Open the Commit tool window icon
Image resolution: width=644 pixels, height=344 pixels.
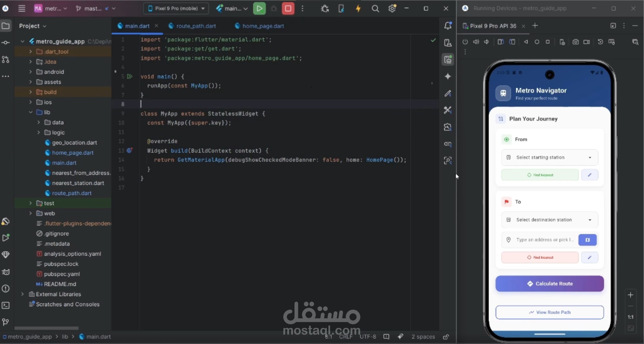pos(6,42)
